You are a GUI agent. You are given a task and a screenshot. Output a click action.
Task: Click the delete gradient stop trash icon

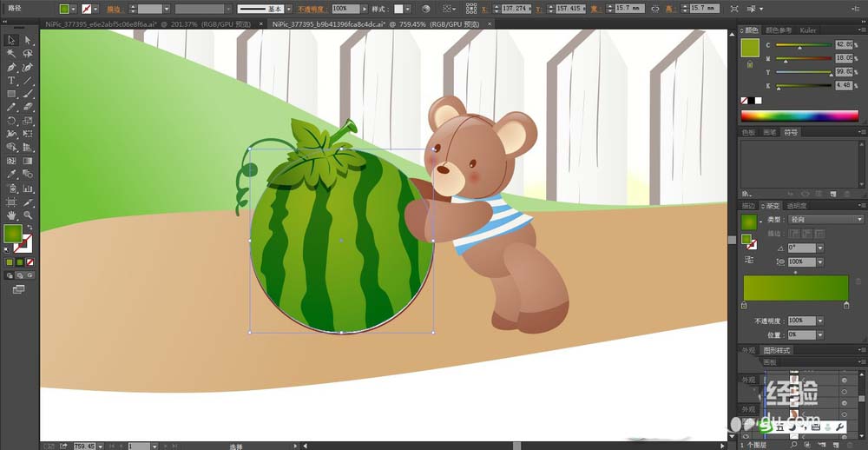[x=858, y=282]
